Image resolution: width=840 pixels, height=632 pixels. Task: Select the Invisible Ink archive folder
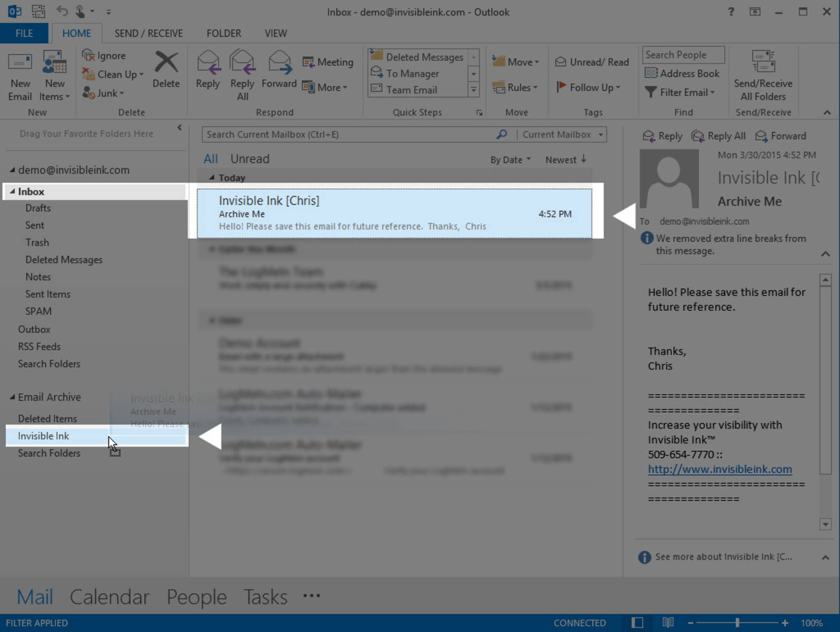click(96, 436)
